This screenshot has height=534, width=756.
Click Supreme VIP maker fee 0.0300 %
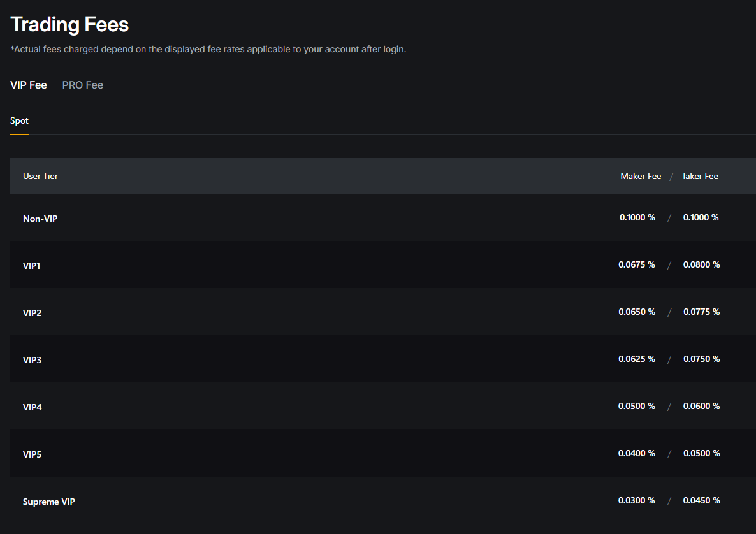pos(636,500)
